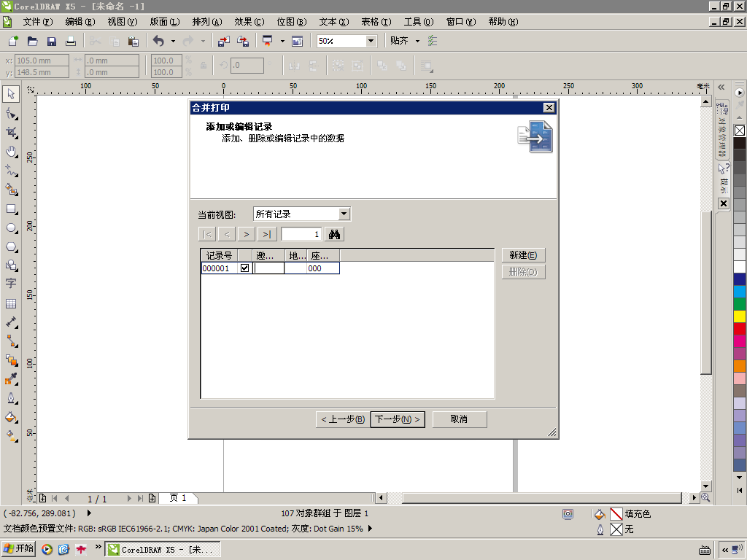This screenshot has width=747, height=560.
Task: Select the Outline pen tool
Action: (11, 398)
